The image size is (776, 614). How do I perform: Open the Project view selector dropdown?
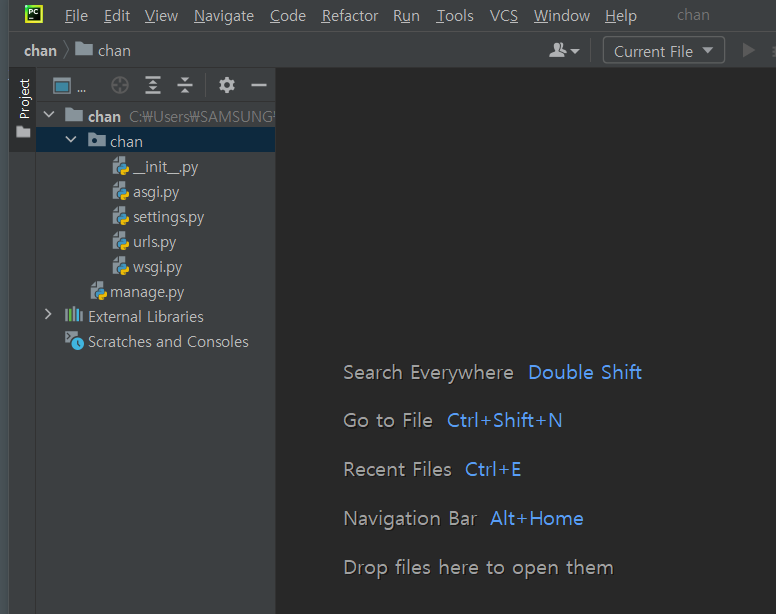point(69,86)
